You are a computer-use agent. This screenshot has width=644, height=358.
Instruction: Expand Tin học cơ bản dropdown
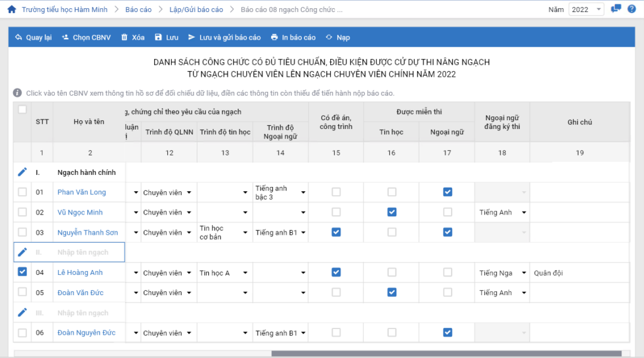[245, 233]
